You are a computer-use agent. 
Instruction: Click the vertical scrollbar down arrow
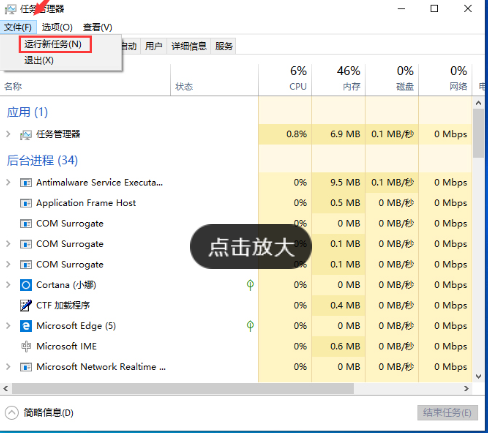479,377
